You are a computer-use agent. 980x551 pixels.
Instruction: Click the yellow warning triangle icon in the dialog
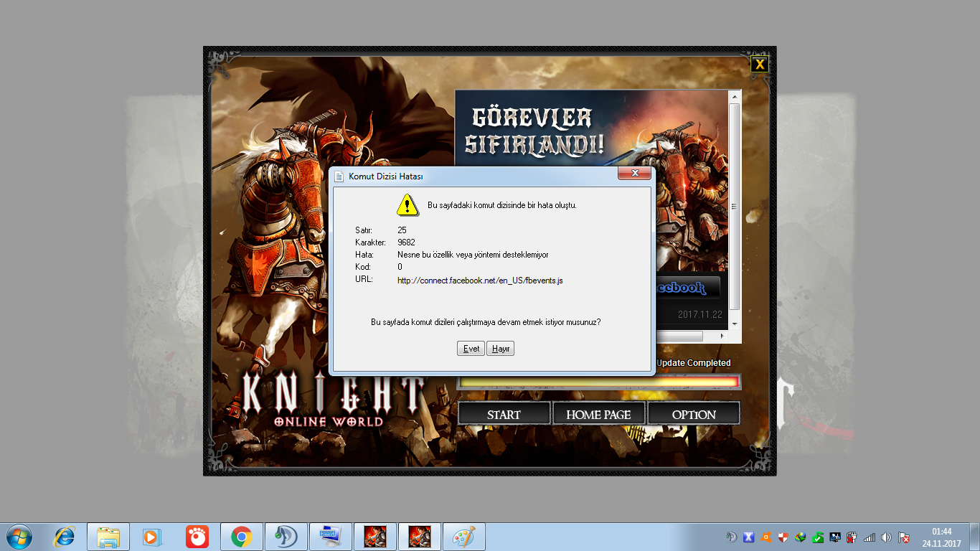[407, 204]
